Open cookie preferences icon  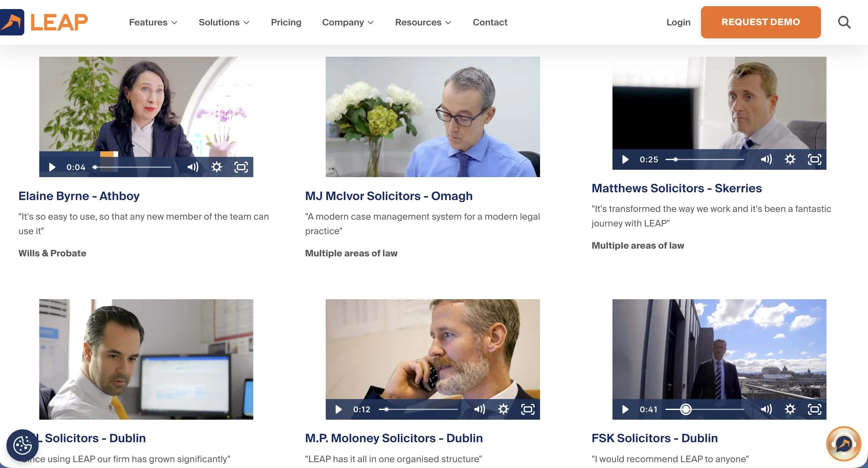[x=22, y=445]
